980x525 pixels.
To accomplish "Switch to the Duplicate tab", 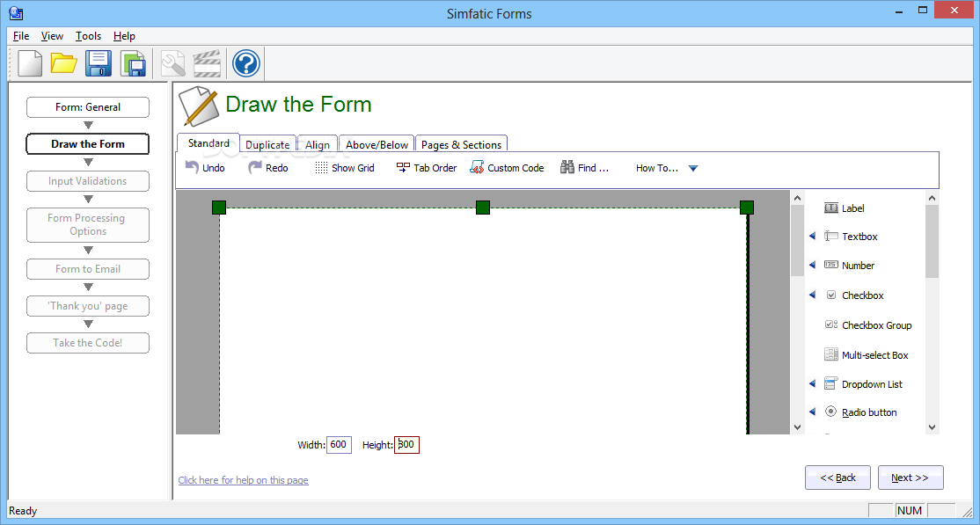I will click(x=267, y=144).
